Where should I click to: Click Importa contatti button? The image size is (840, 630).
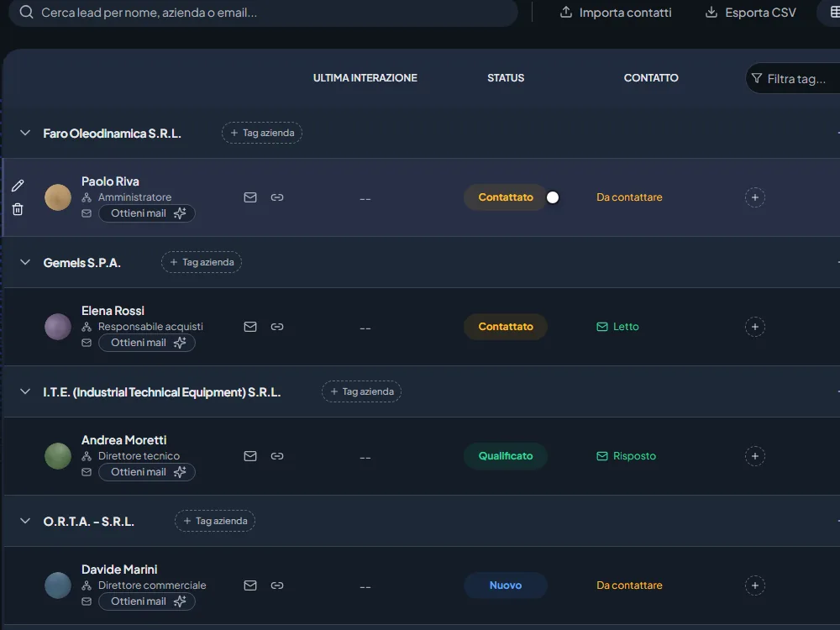click(616, 13)
